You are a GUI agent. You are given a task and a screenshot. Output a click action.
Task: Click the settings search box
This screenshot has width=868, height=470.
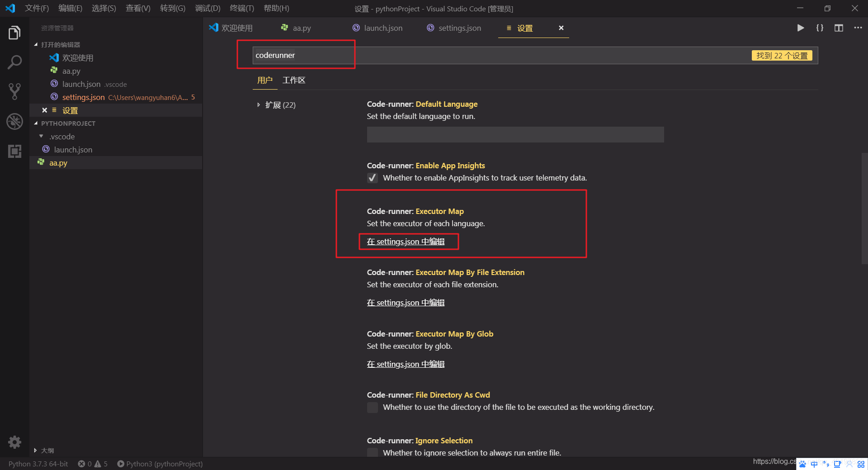pos(535,55)
